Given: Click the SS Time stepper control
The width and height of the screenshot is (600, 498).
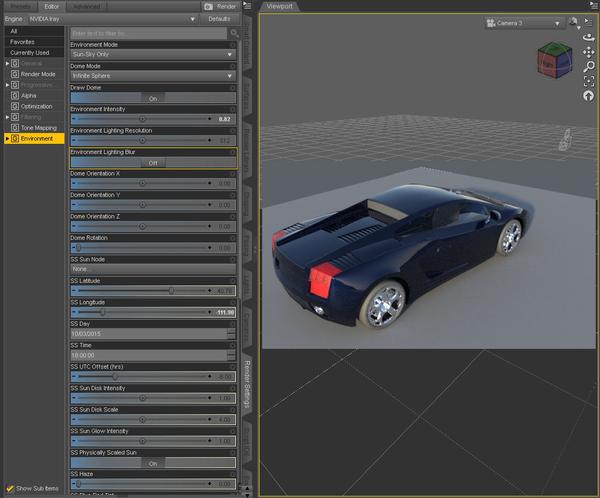Looking at the screenshot, I should (x=231, y=355).
